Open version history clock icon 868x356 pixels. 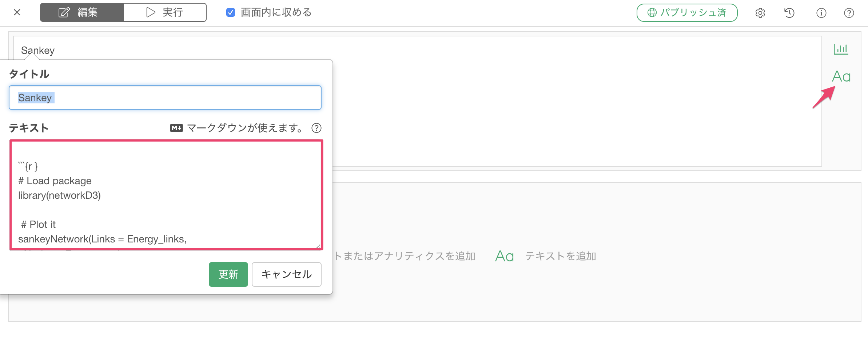789,13
